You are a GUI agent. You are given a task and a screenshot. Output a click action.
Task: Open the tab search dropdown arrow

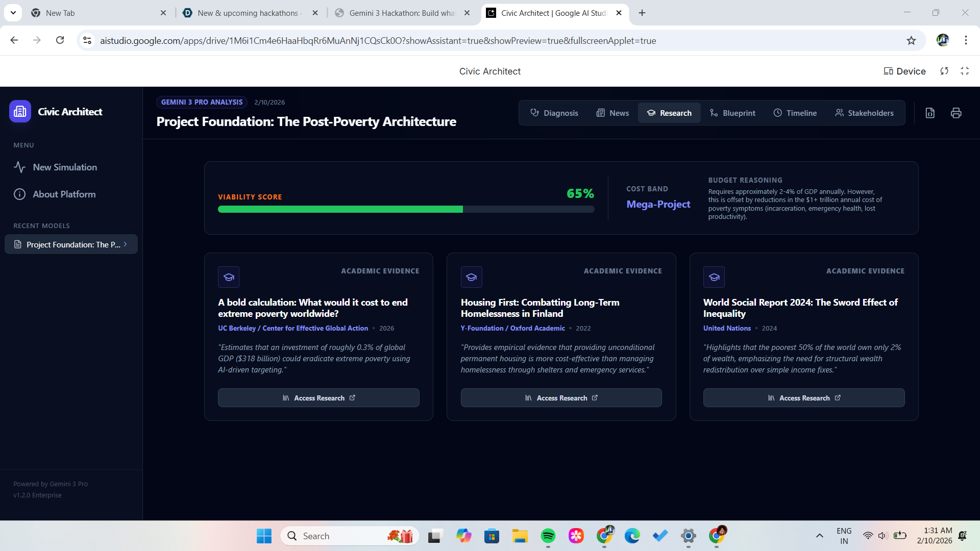click(13, 13)
